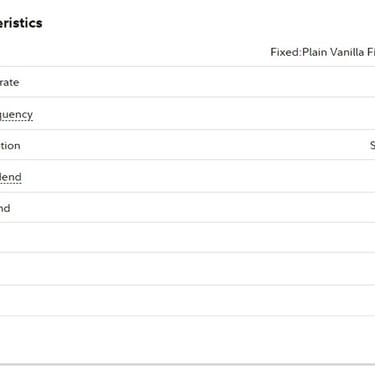
Task: Click the thick bottom border of the table
Action: (x=187, y=364)
